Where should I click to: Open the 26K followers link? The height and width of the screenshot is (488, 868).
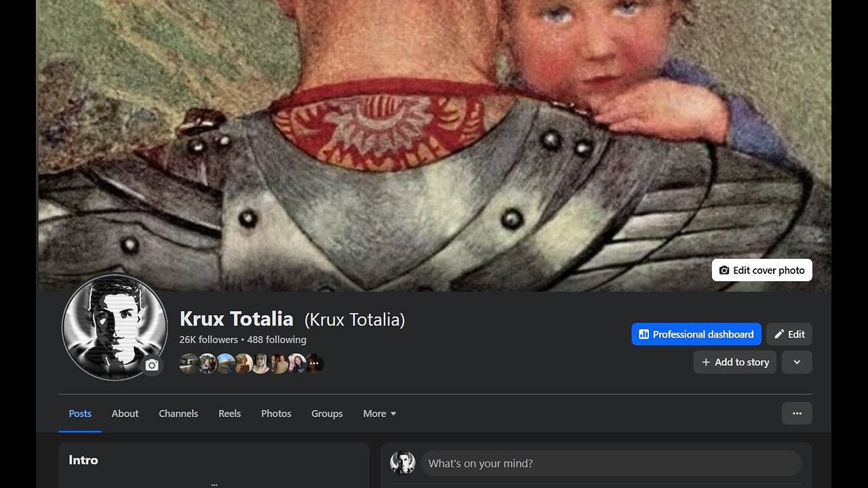coord(208,340)
